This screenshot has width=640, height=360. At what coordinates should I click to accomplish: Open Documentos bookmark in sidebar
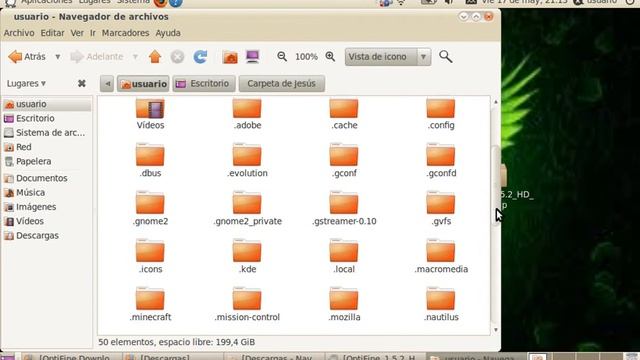47,178
